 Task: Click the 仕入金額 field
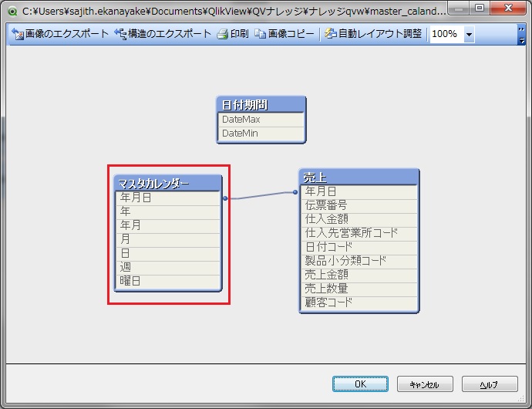(x=359, y=220)
